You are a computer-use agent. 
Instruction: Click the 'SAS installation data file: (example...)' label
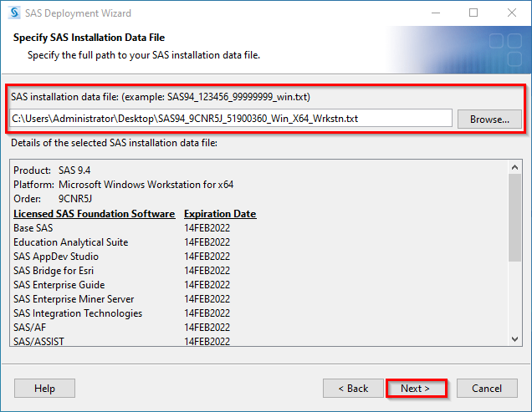[x=161, y=97]
